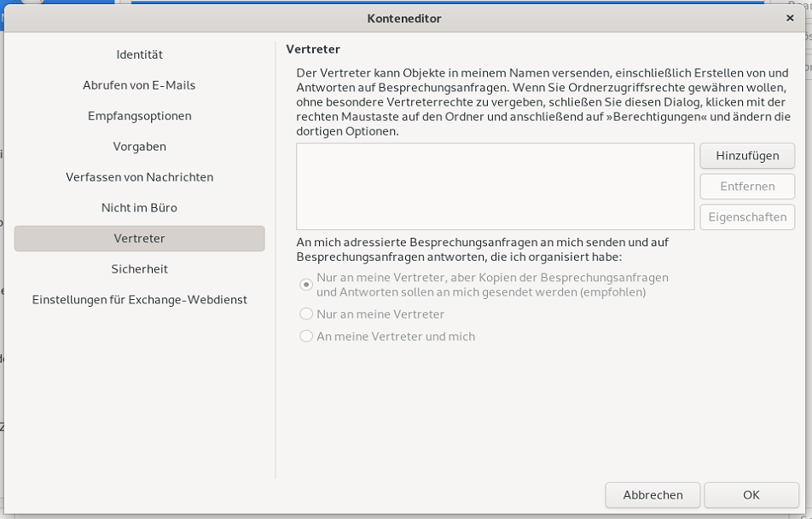This screenshot has width=812, height=519.
Task: Switch to Abrufen von E-Mails section
Action: pos(139,85)
